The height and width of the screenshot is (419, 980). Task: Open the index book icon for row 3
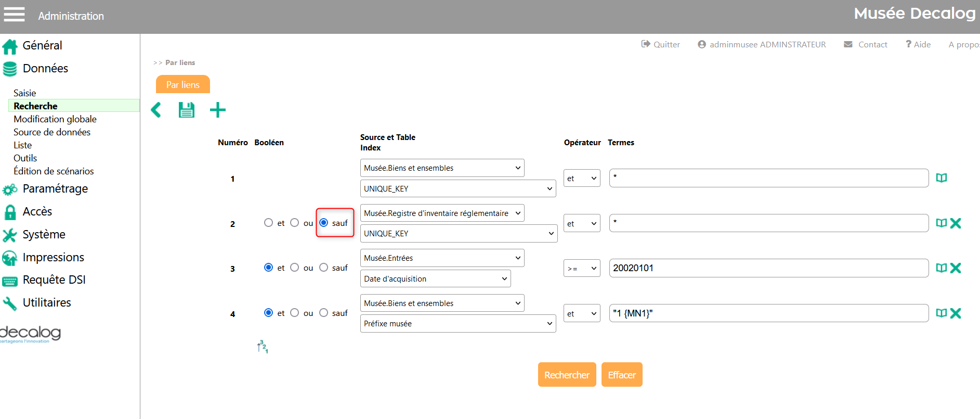(x=941, y=268)
